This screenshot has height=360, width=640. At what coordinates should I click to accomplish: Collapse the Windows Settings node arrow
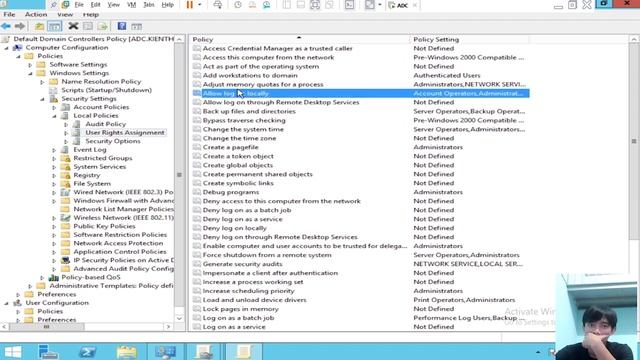30,73
